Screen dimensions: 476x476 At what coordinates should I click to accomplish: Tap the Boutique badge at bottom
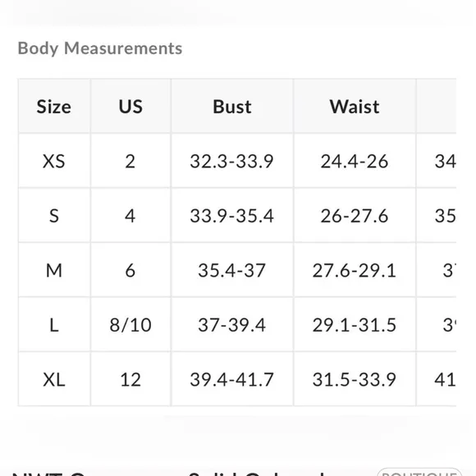pos(419,473)
